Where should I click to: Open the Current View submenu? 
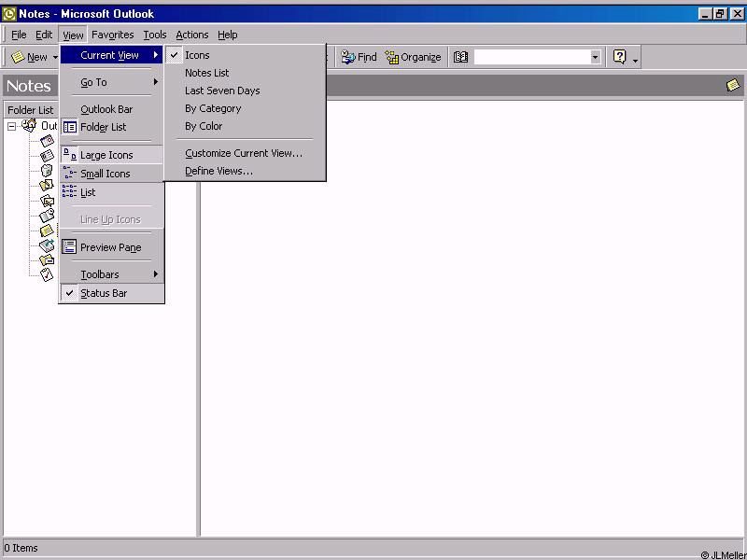[x=111, y=55]
